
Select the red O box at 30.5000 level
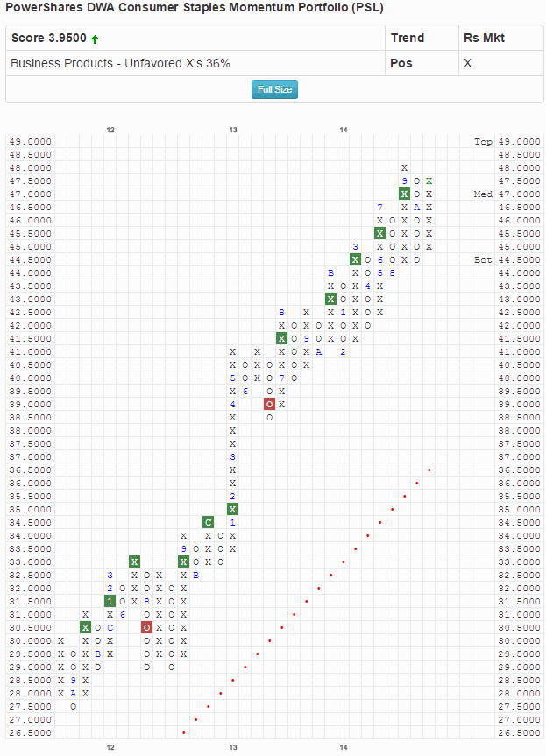(146, 627)
